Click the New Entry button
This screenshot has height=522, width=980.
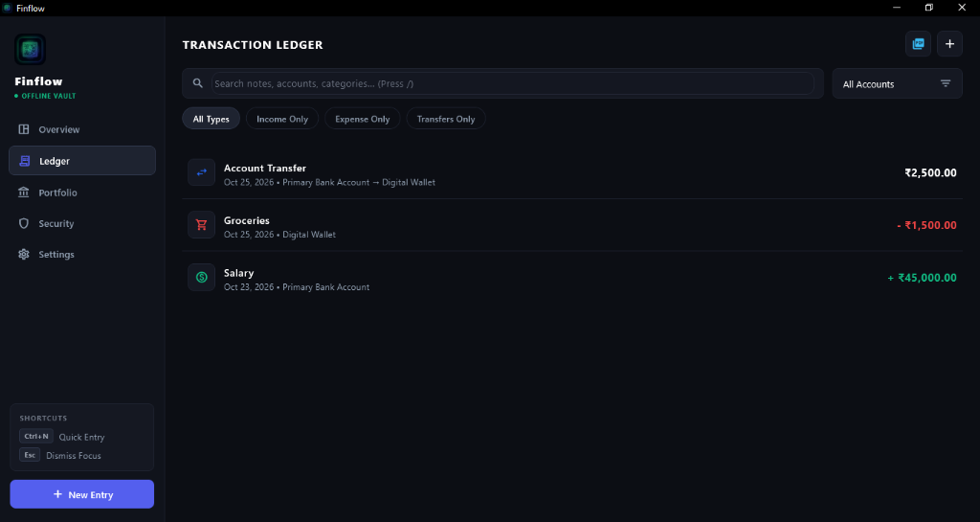(x=82, y=494)
